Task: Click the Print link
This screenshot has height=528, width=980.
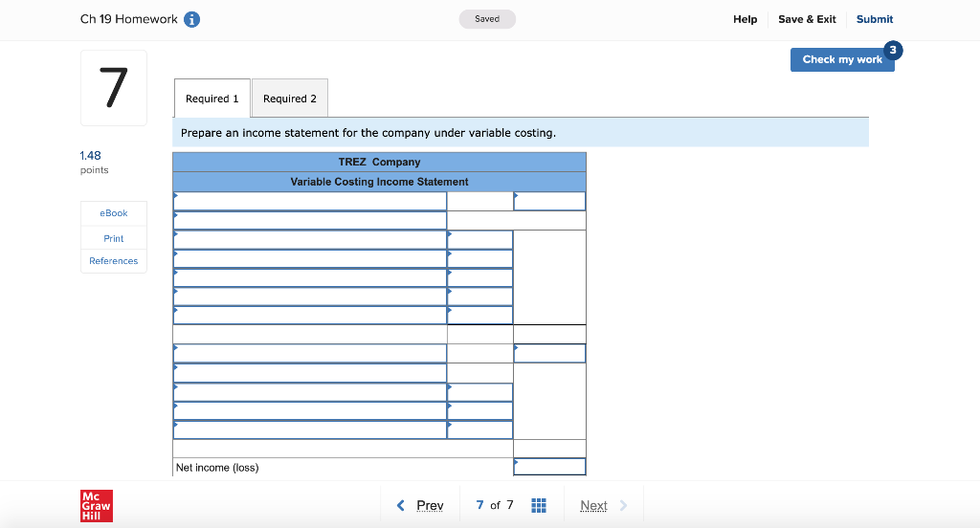Action: point(114,238)
